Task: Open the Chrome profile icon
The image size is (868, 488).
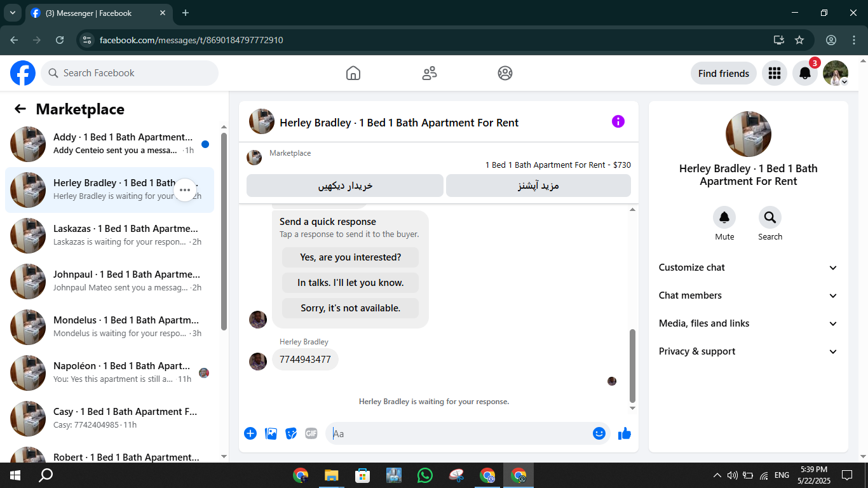Action: pyautogui.click(x=831, y=40)
